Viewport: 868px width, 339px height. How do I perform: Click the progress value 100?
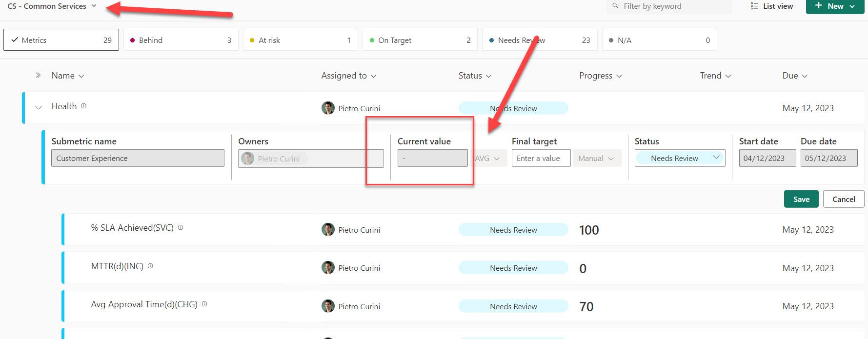pos(589,230)
